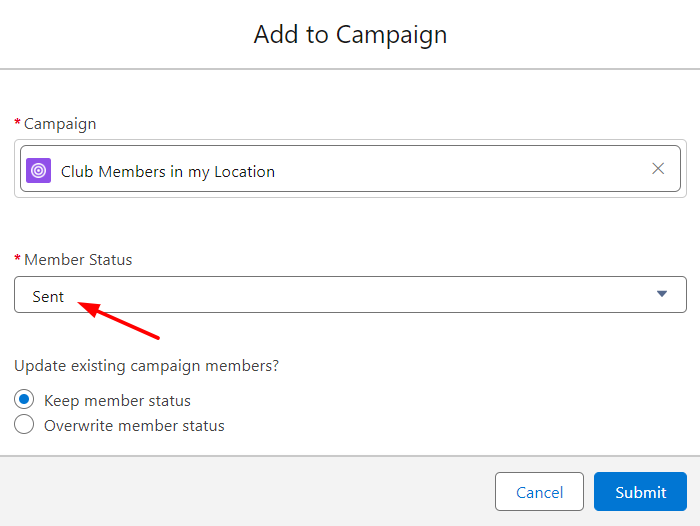The width and height of the screenshot is (700, 526).
Task: Submit the Add to Campaign form
Action: [x=640, y=492]
